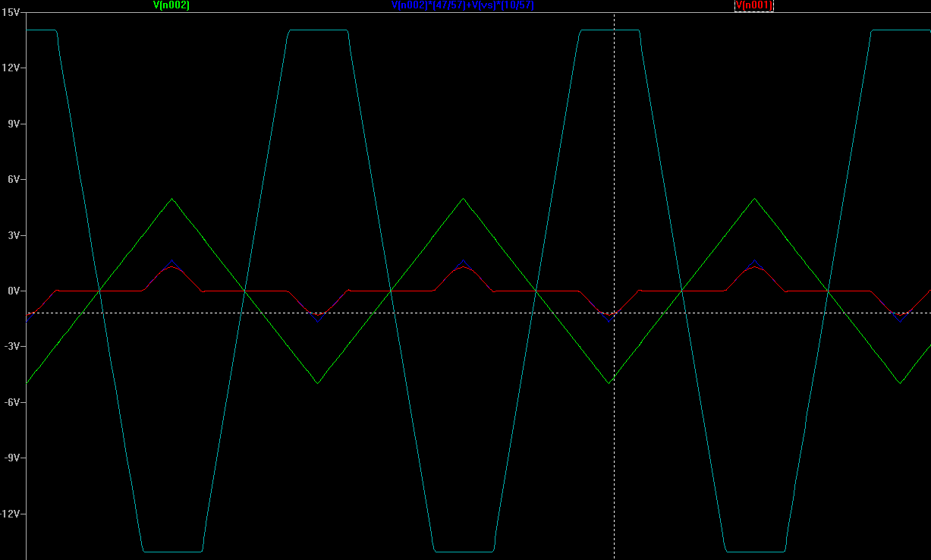Click the 9V vertical axis label
This screenshot has width=931, height=560.
point(12,124)
